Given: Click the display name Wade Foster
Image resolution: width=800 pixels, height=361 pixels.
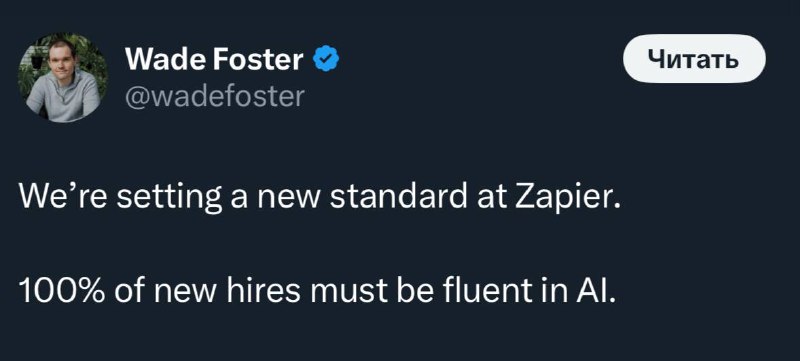Looking at the screenshot, I should pyautogui.click(x=214, y=60).
